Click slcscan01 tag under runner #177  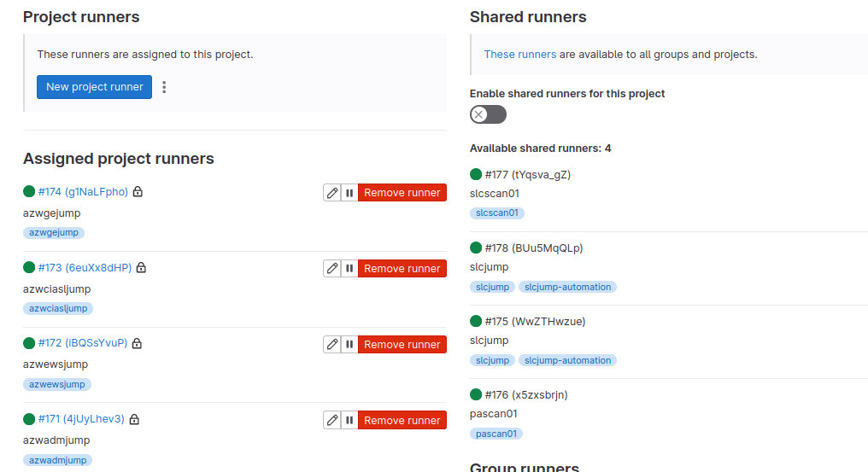tap(497, 213)
